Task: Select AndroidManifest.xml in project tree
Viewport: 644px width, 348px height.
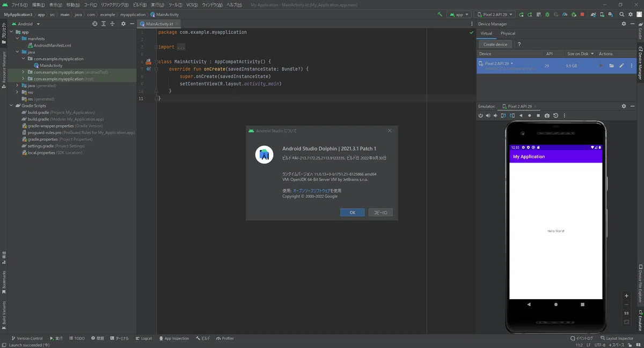Action: [x=49, y=46]
